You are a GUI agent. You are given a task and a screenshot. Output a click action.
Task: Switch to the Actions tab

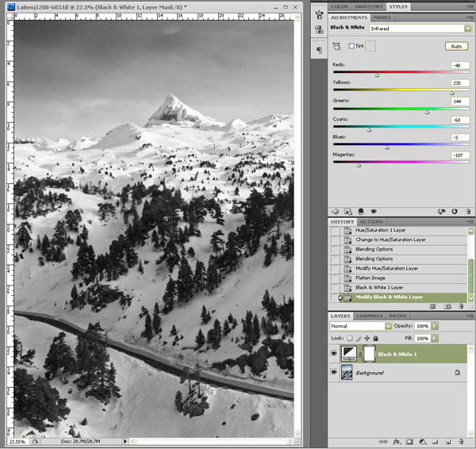click(x=371, y=221)
